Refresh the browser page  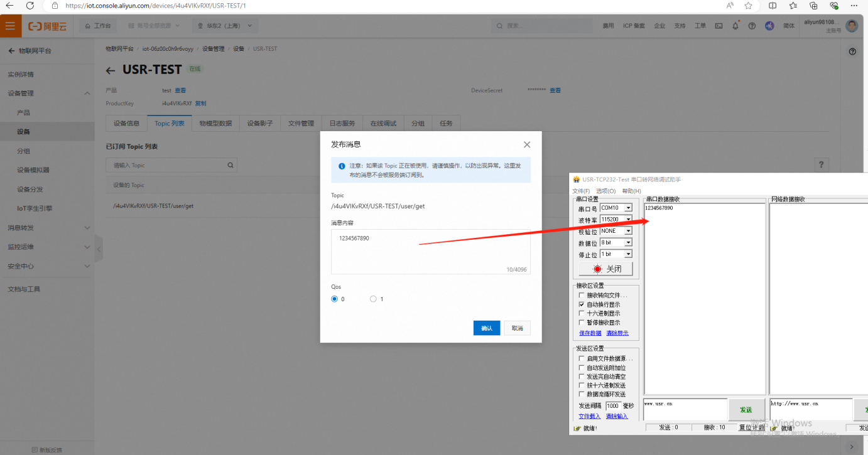(x=30, y=6)
